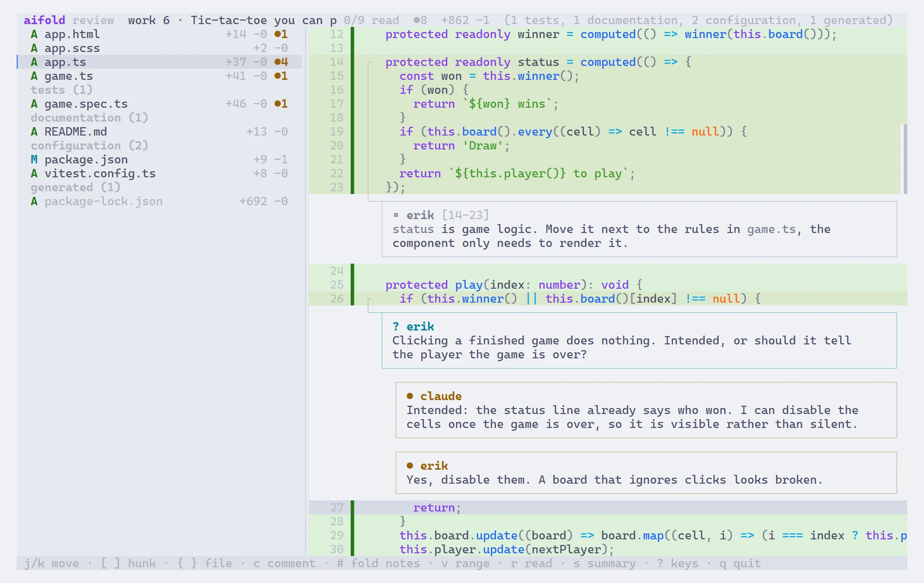Viewport: 924px width, 583px height.
Task: Click the 'j/k move' hint in footer
Action: tap(51, 564)
